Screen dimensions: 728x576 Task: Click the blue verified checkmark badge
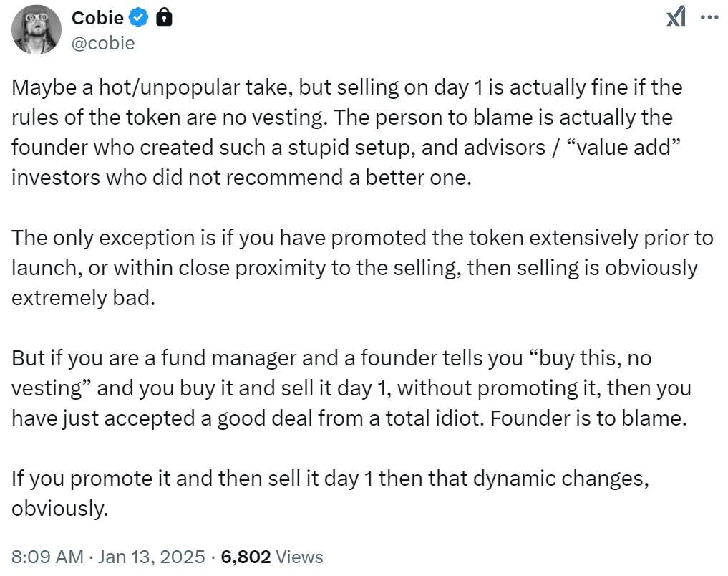[x=138, y=18]
